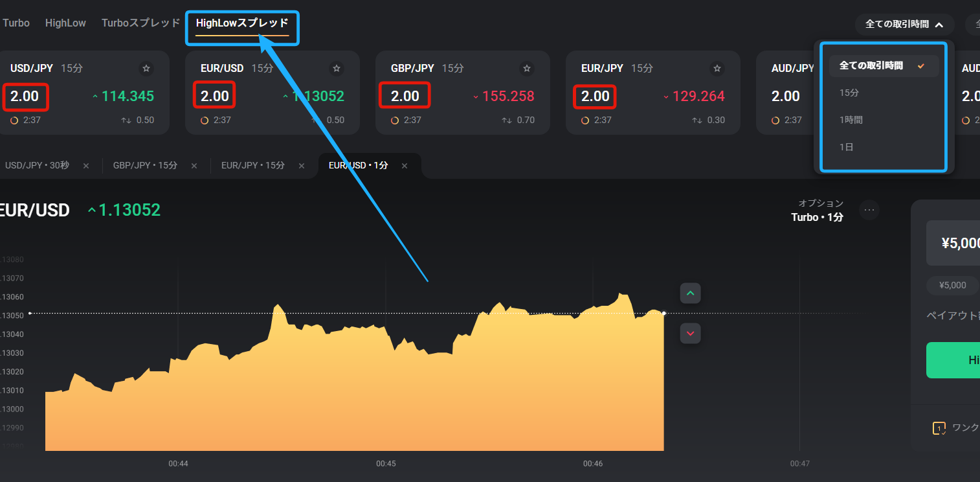
Task: Click the EUR/USD payout 2.00
Action: [x=215, y=97]
